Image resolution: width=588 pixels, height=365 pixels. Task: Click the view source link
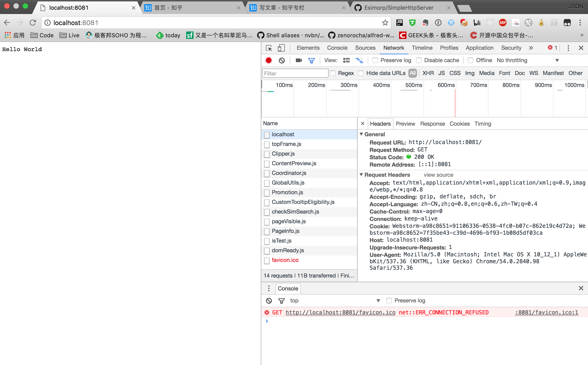438,175
